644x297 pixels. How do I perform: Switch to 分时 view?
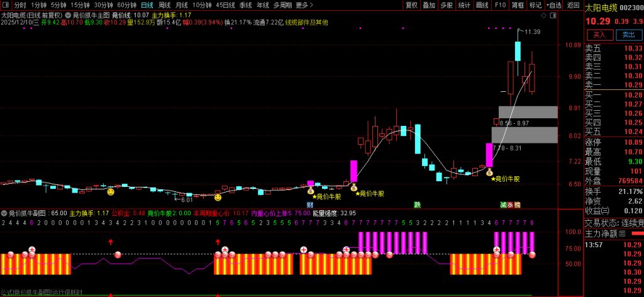pyautogui.click(x=19, y=5)
